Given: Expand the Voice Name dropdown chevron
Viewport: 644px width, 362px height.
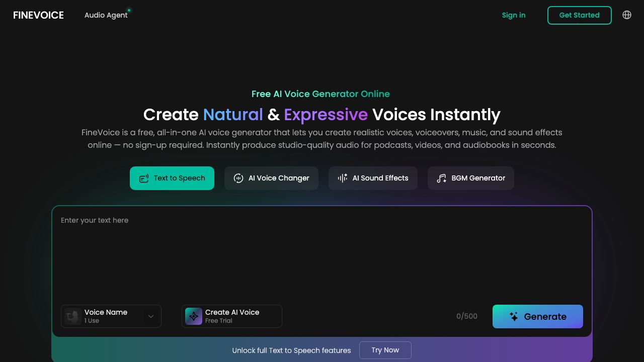Looking at the screenshot, I should [151, 316].
